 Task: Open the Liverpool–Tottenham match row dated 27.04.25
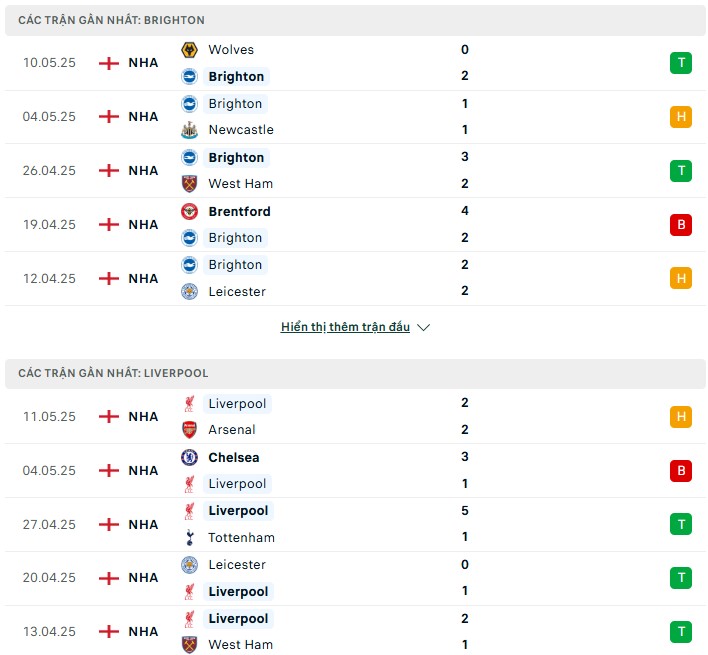coord(355,525)
